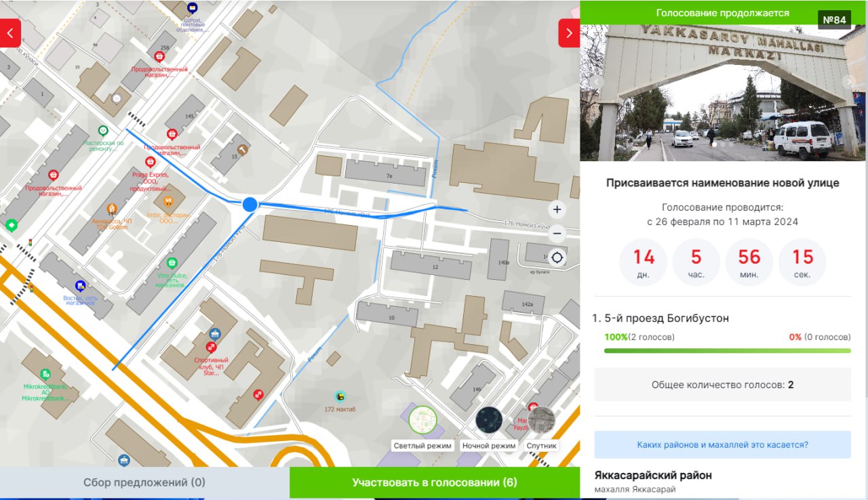868x500 pixels.
Task: Show next photo in the image carousel
Action: coord(848,81)
